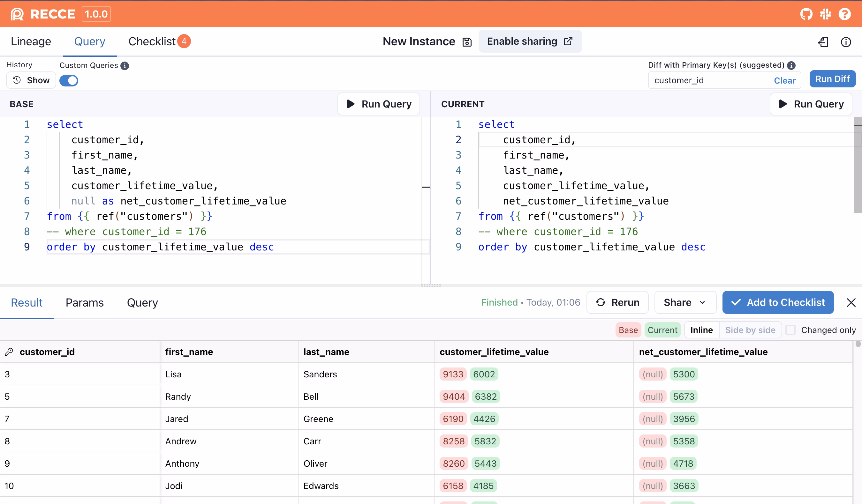Click line 6 in the CURRENT editor
The height and width of the screenshot is (504, 862).
click(666, 201)
